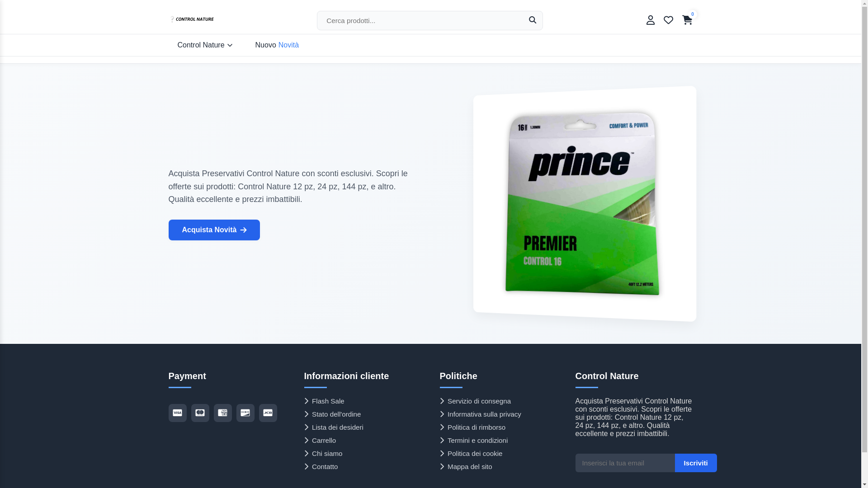This screenshot has height=488, width=868.
Task: Open the Chi siamo link
Action: pos(327,454)
